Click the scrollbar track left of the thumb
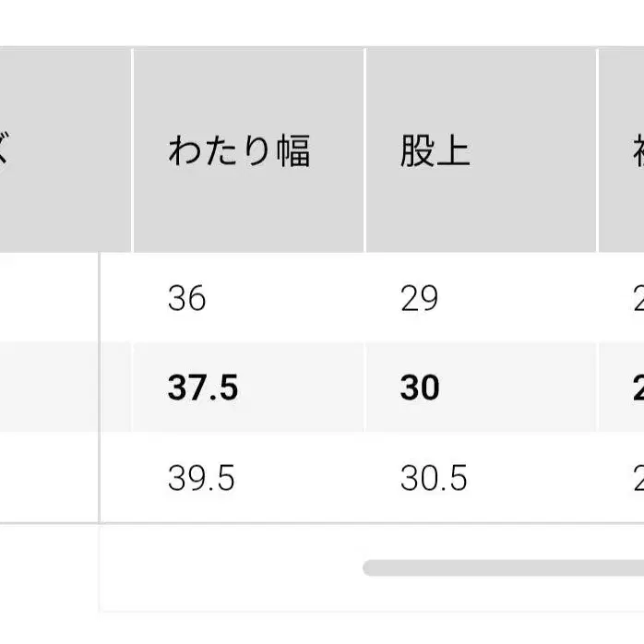This screenshot has width=644, height=644. point(231,567)
